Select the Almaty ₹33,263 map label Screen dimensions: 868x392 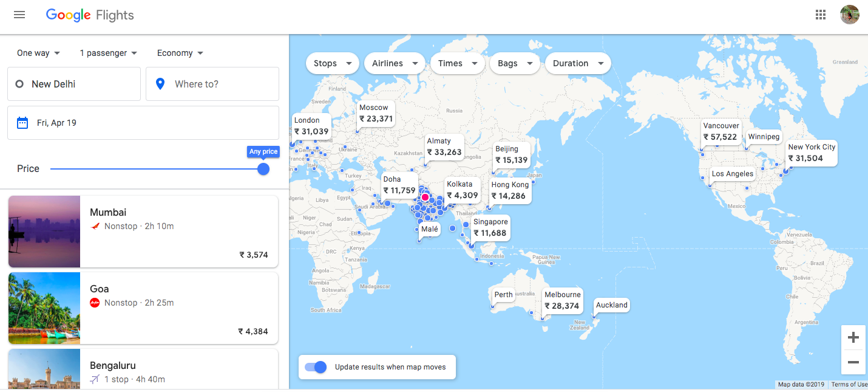(444, 146)
